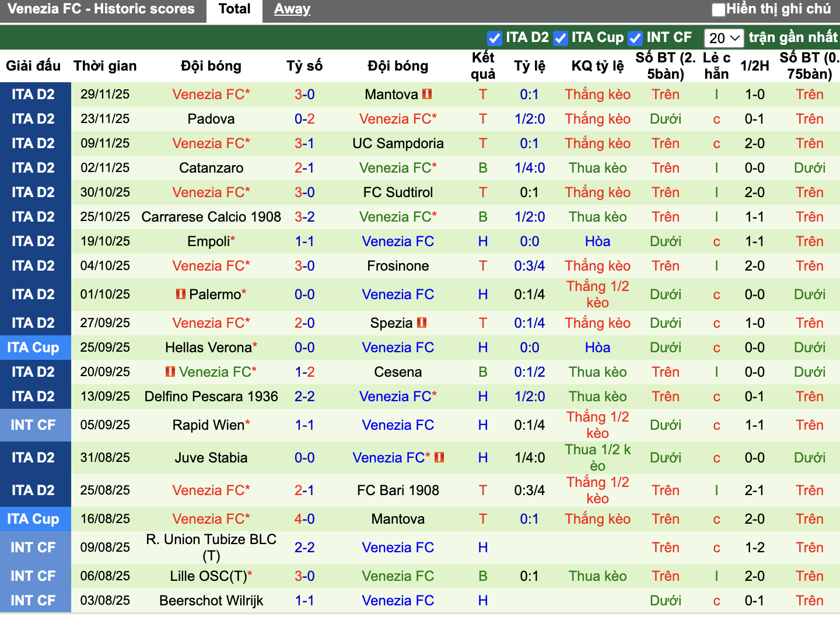Click the 4-0 score in the Mantova 16/08/25 row
The image size is (840, 617).
[x=304, y=519]
